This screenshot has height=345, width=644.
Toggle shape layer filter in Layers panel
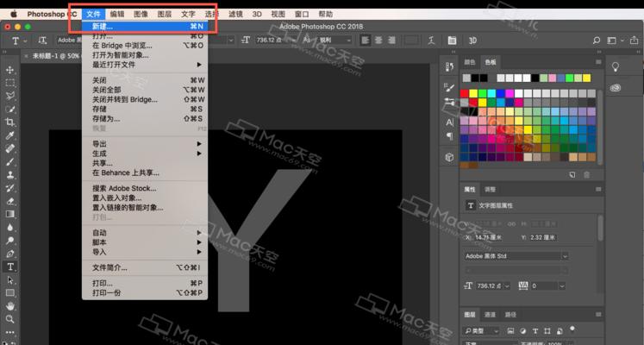[x=547, y=330]
